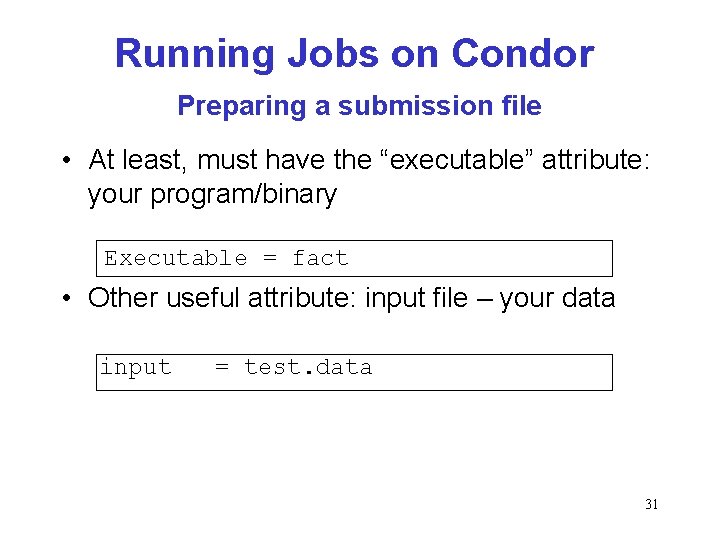Screen dimensions: 720x540
Task: Click the phrase input file in second bullet
Action: point(416,298)
